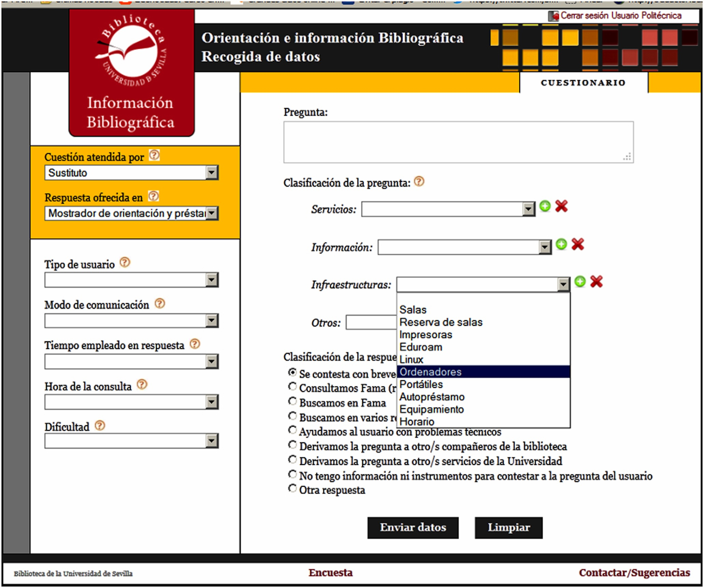Expand the Modo de comunicación dropdown
Viewport: 704px width, 588px height.
tap(131, 321)
